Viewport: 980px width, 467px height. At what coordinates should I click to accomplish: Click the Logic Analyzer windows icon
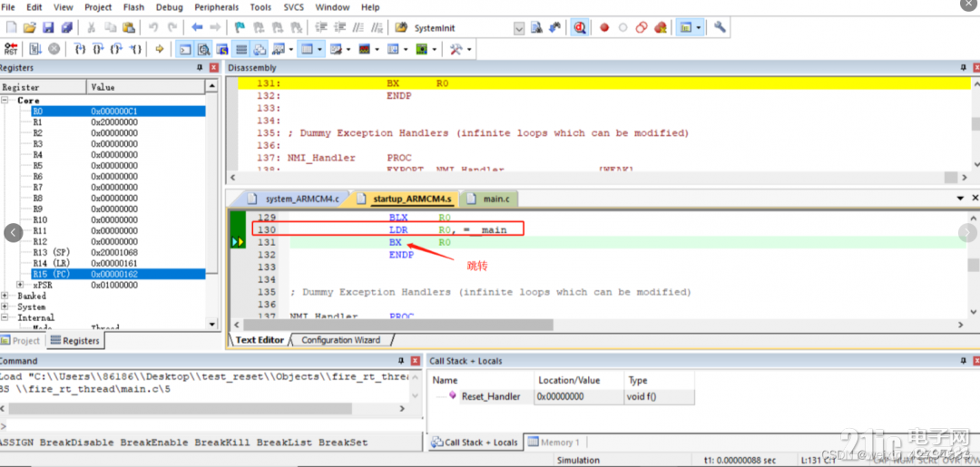364,49
